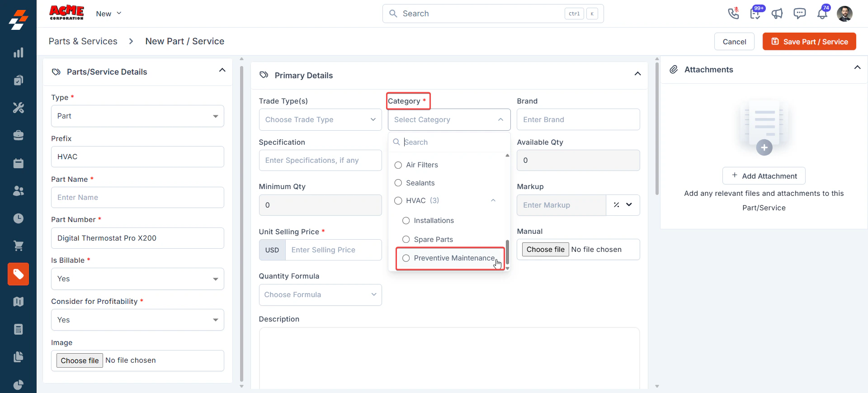Click the category list scrollbar thumb
The image size is (868, 393).
click(507, 252)
